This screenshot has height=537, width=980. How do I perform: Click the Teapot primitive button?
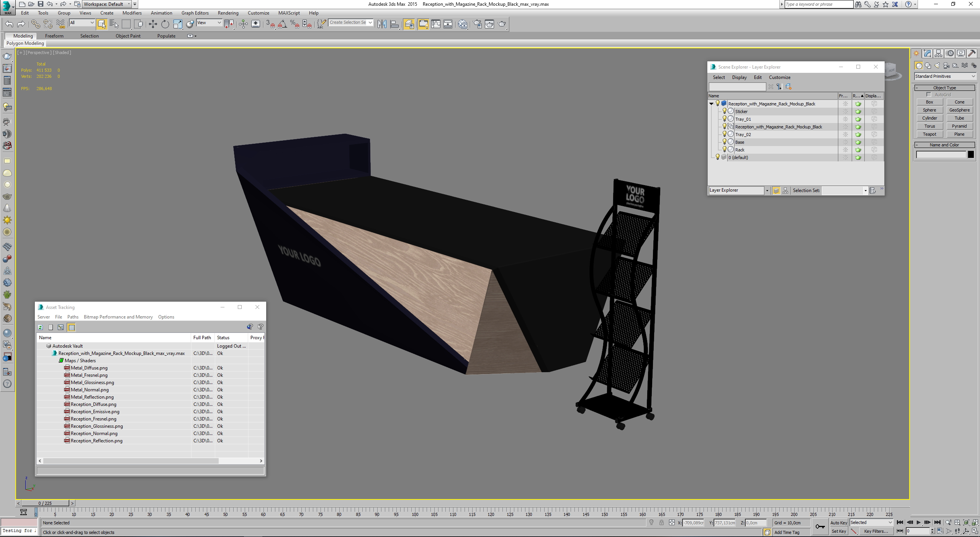929,134
